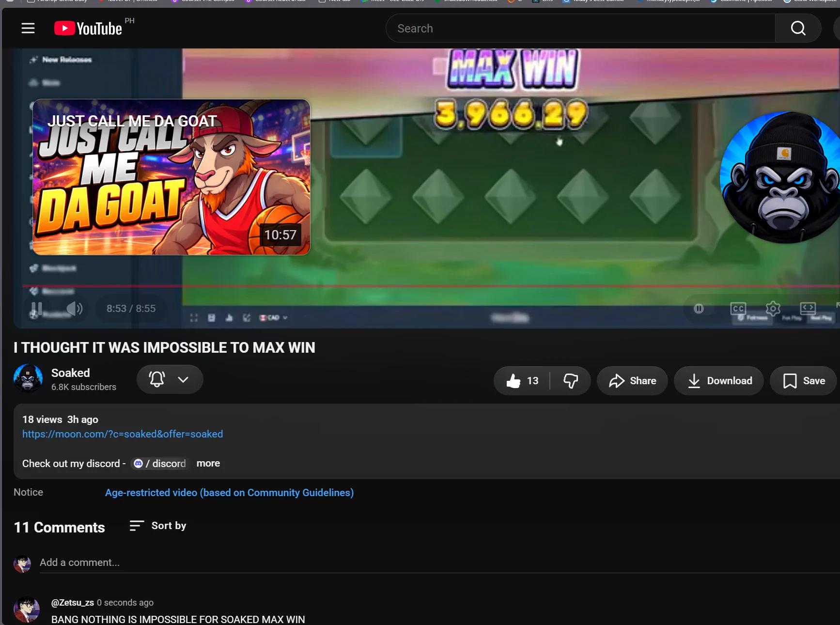Open the YouTube hamburger guide menu
This screenshot has width=840, height=625.
[28, 29]
